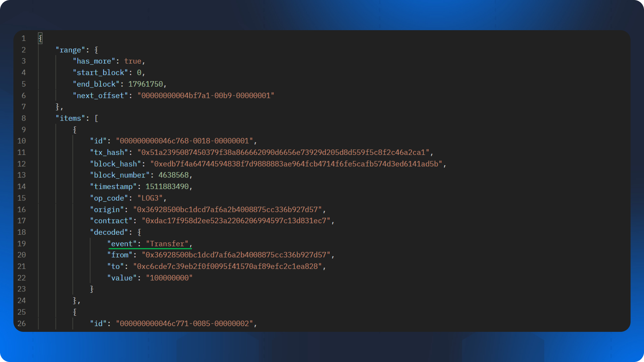Click block_number value 4638568
The image size is (644, 362).
coord(173,175)
